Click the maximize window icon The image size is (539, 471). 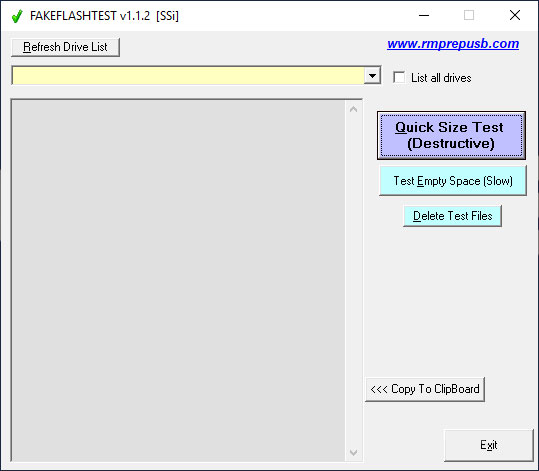tap(469, 15)
